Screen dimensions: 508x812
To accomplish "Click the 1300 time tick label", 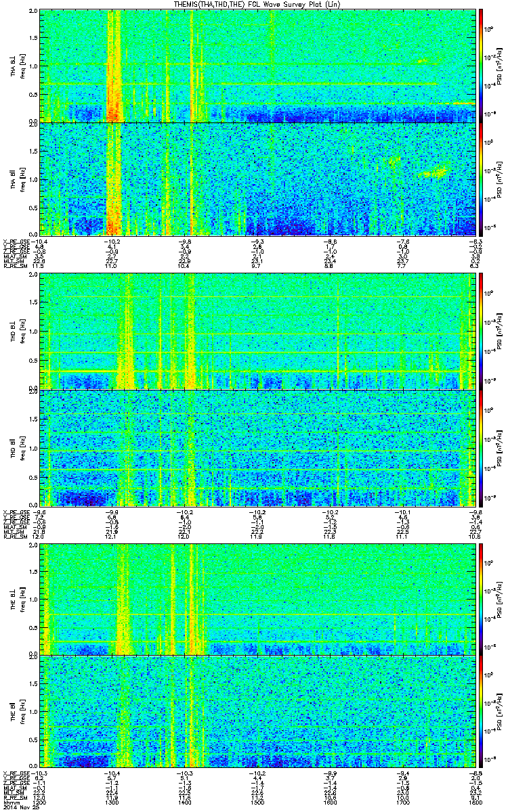I will (x=112, y=804).
